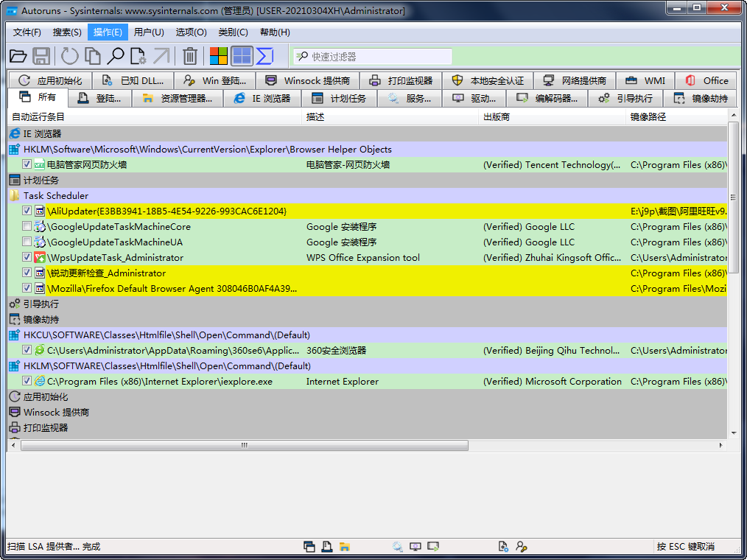Click status bar Services gears icon
Image resolution: width=747 pixels, height=560 pixels.
397,546
